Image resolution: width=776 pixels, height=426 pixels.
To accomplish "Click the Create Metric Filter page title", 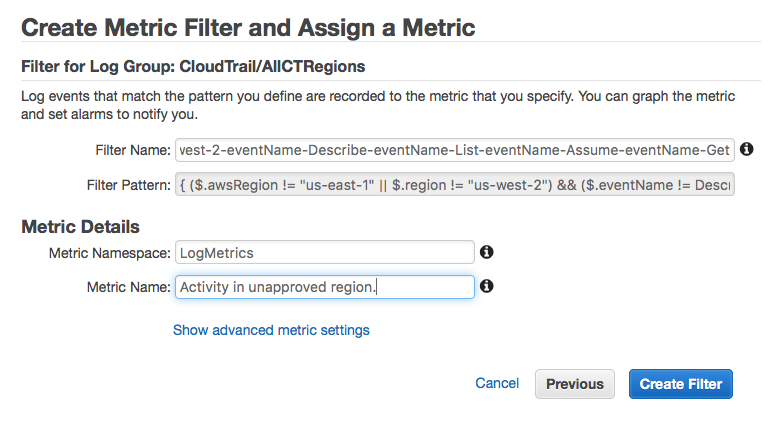I will coord(248,28).
